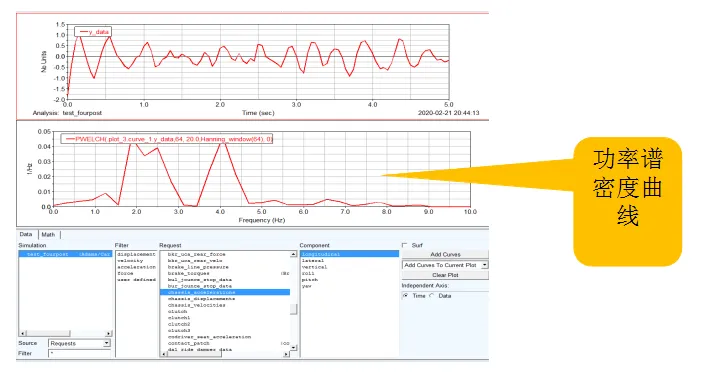
Task: Select Data as independent axis
Action: (432, 296)
